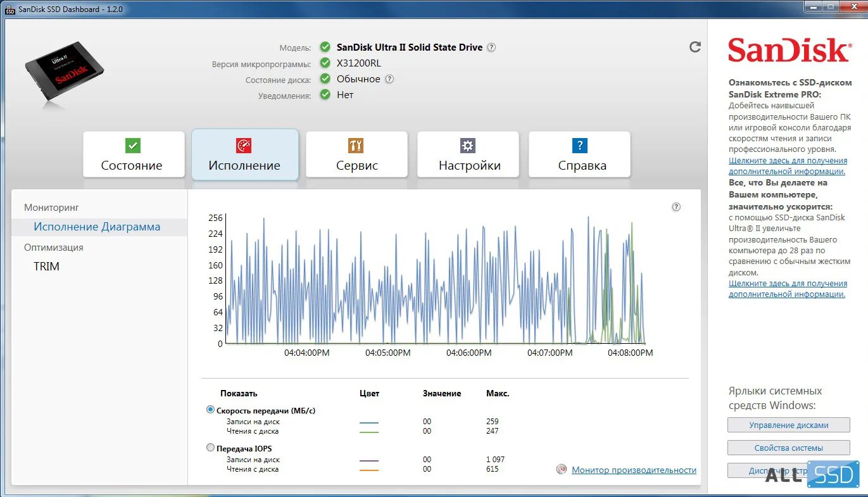The width and height of the screenshot is (868, 497).
Task: Open the Справка tab
Action: click(579, 154)
